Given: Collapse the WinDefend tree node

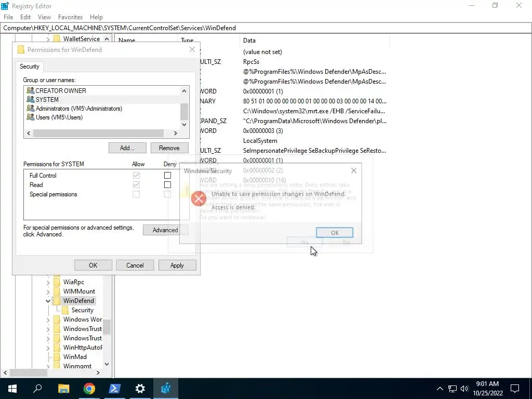Looking at the screenshot, I should [48, 301].
